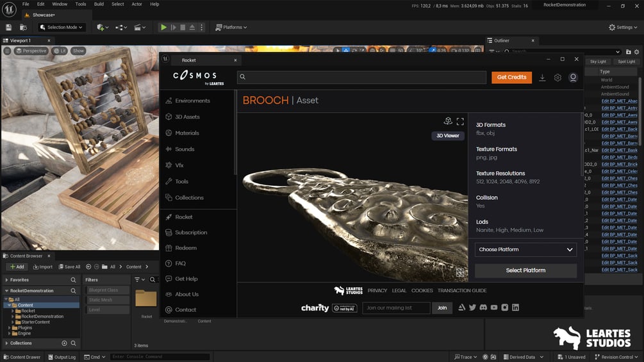Toggle the Blueprint Class filter
The width and height of the screenshot is (644, 362).
108,290
